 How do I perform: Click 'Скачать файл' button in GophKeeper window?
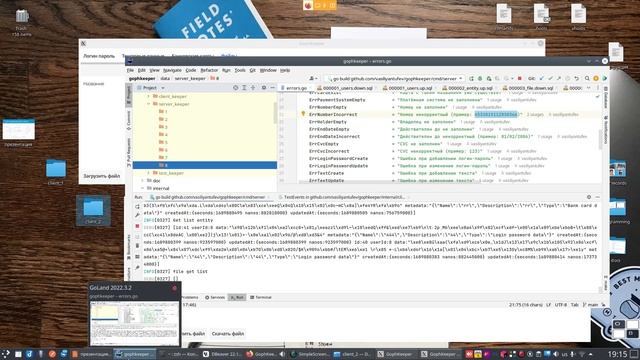pyautogui.click(x=228, y=334)
